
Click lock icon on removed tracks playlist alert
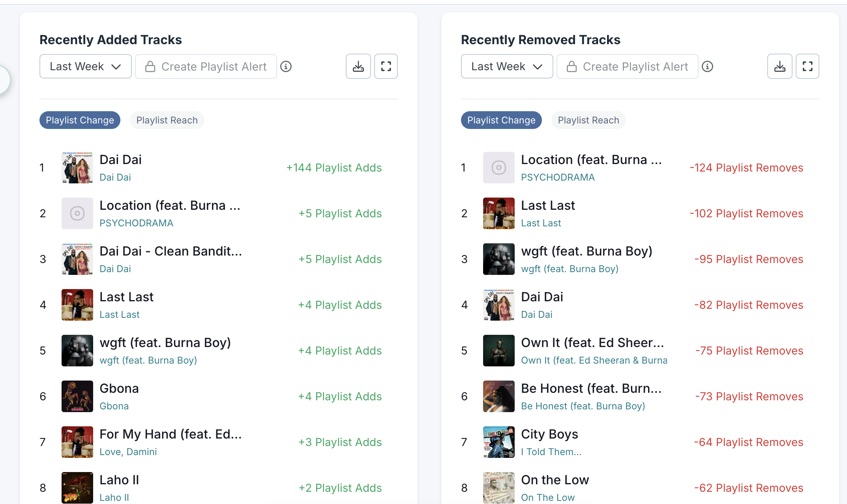(572, 67)
